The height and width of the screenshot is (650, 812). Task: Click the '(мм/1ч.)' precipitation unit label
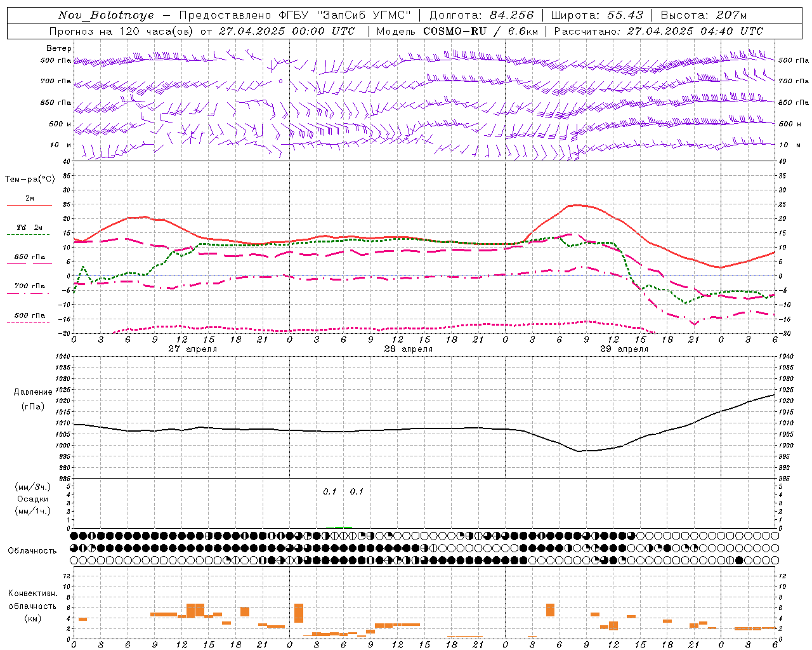(x=33, y=511)
